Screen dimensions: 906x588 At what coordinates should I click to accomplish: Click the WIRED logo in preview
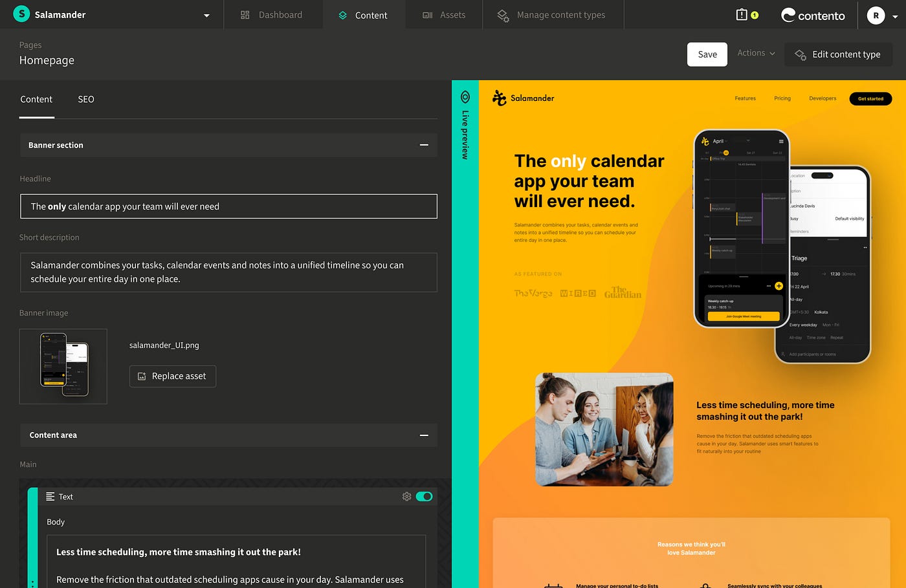tap(578, 294)
